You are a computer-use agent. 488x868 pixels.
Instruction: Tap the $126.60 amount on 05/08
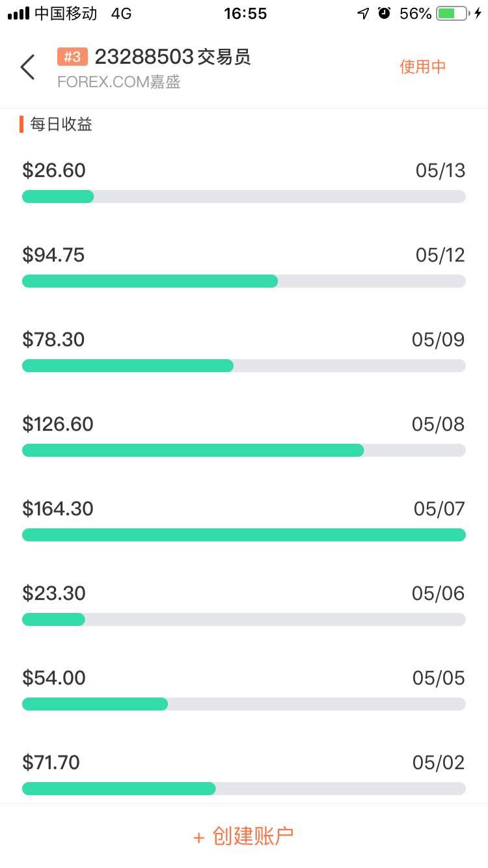58,424
